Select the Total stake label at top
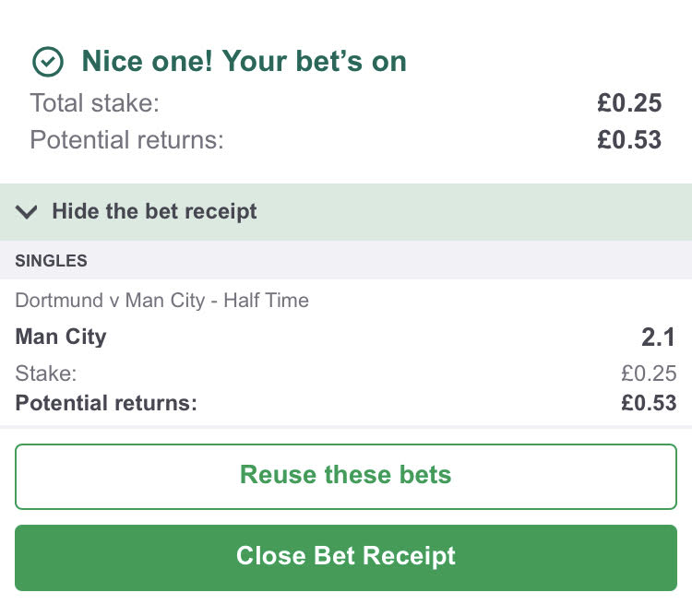This screenshot has height=616, width=692. (x=93, y=102)
